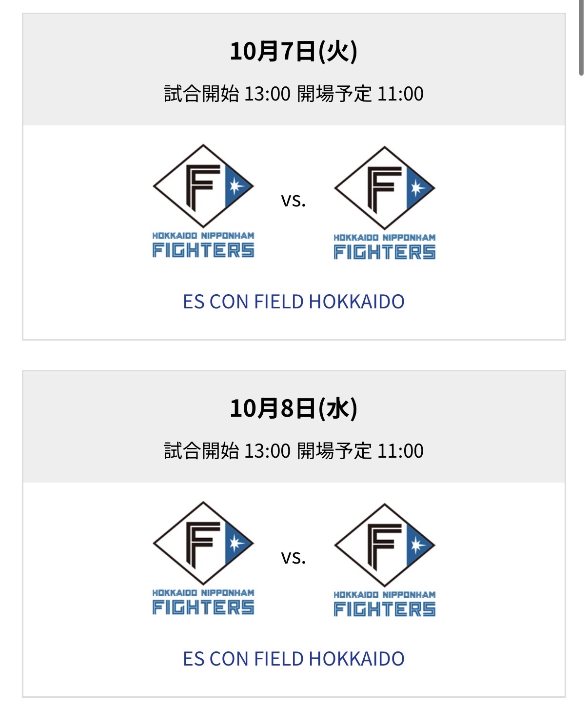Tap left FIGHTERS wordmark in the 10月8日 card

tap(203, 607)
